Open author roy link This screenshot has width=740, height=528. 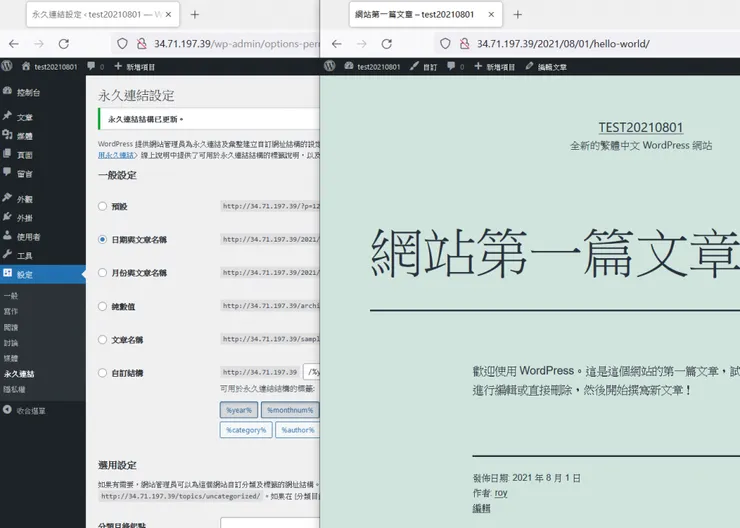coord(501,493)
